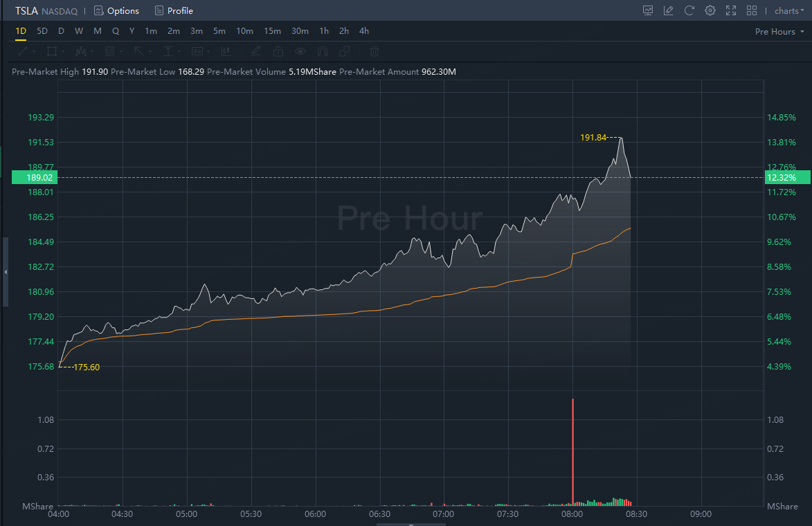Delete drawings with the trash icon

[375, 51]
